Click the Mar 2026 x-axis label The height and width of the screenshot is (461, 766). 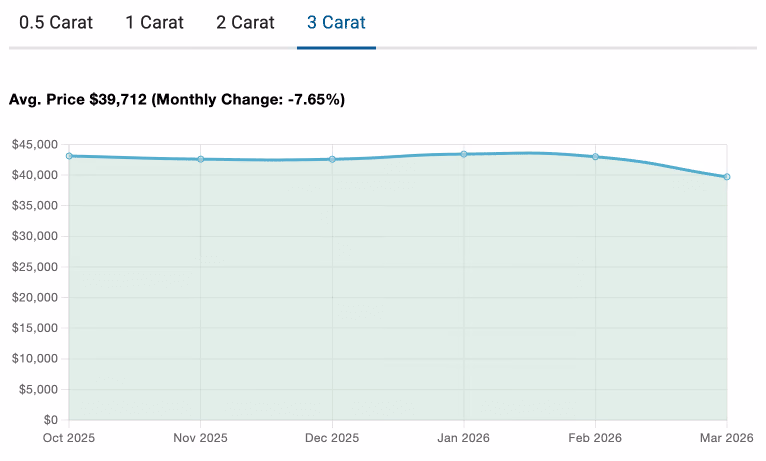(727, 438)
